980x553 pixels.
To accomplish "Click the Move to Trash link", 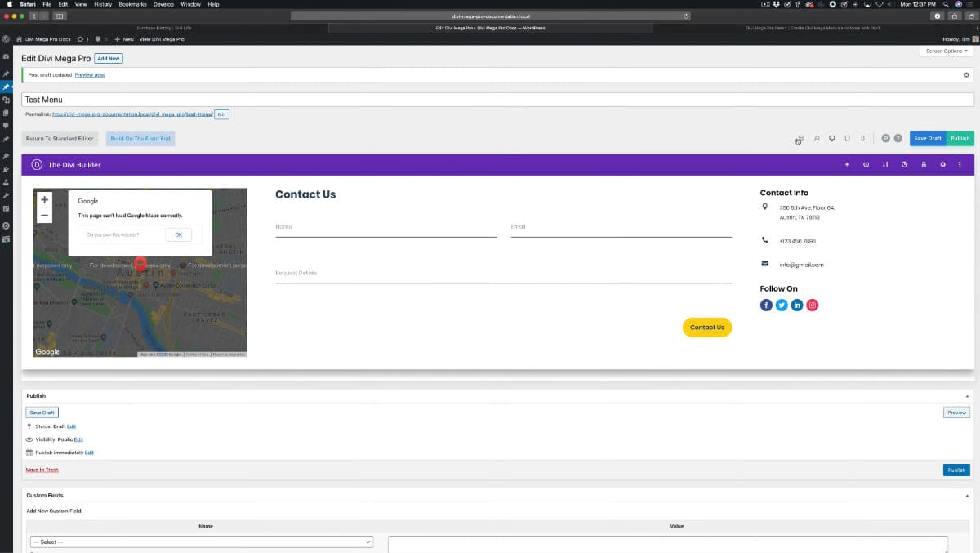I will tap(42, 470).
